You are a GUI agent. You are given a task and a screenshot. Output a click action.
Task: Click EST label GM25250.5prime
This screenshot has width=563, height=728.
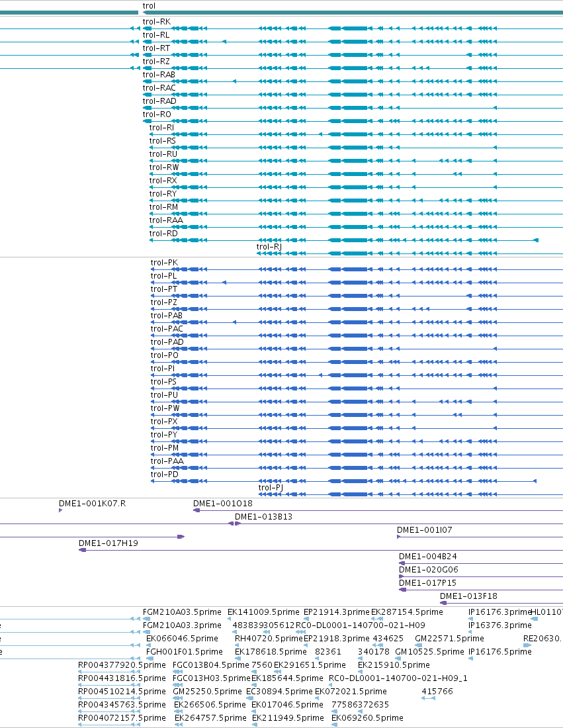[x=208, y=692]
